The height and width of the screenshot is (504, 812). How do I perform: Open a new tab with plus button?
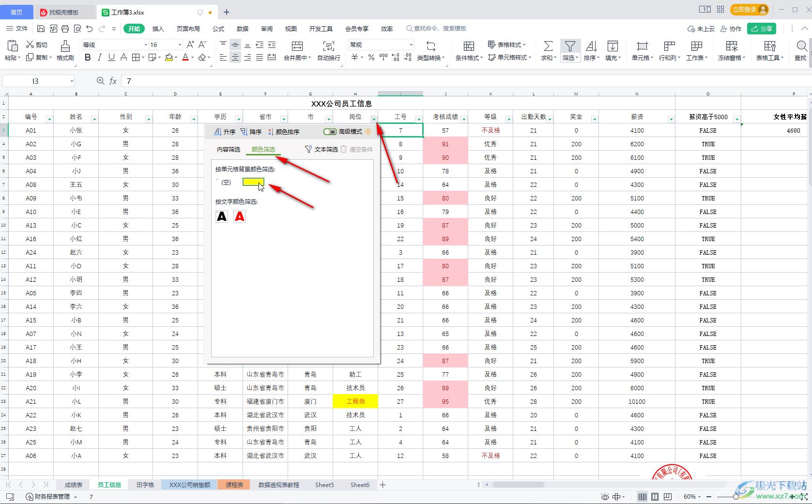pyautogui.click(x=227, y=12)
